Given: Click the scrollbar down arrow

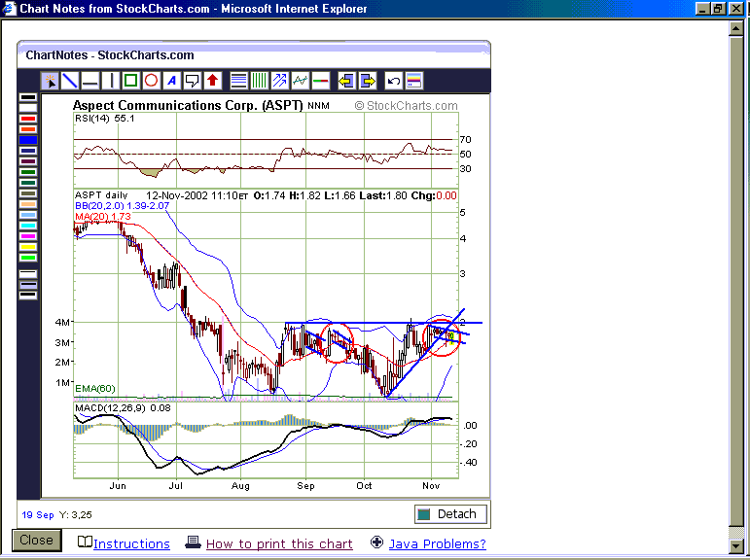Looking at the screenshot, I should [736, 545].
